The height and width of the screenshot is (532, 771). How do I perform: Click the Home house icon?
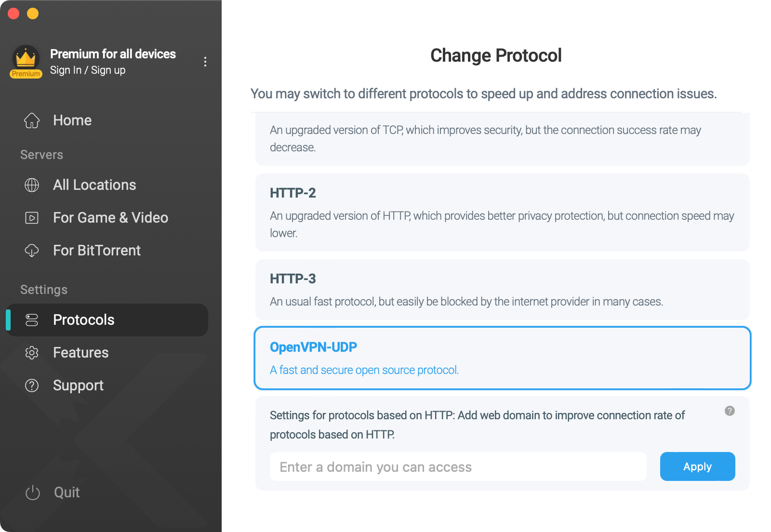tap(32, 120)
